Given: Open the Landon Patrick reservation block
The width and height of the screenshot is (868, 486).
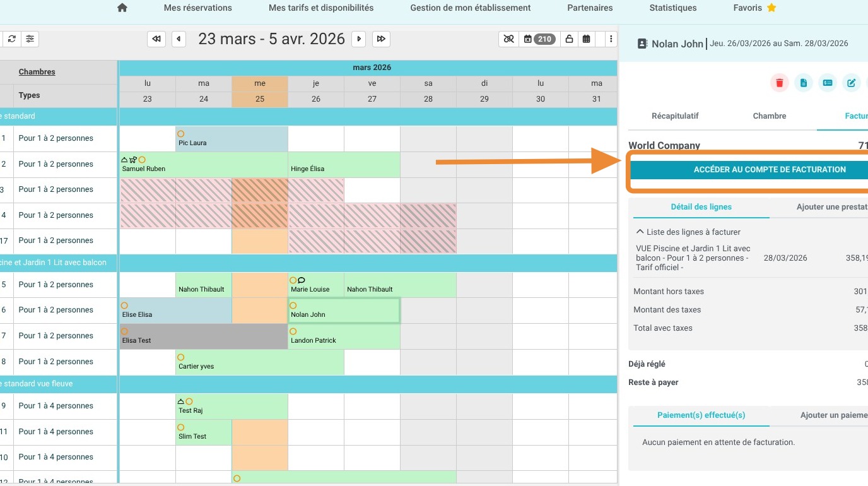Looking at the screenshot, I should pyautogui.click(x=344, y=336).
